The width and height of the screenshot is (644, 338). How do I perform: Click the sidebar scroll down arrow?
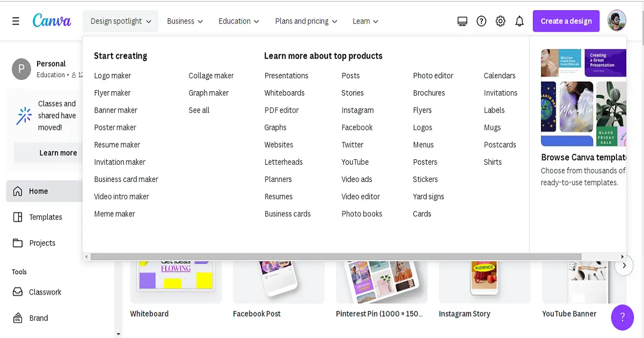(119, 334)
